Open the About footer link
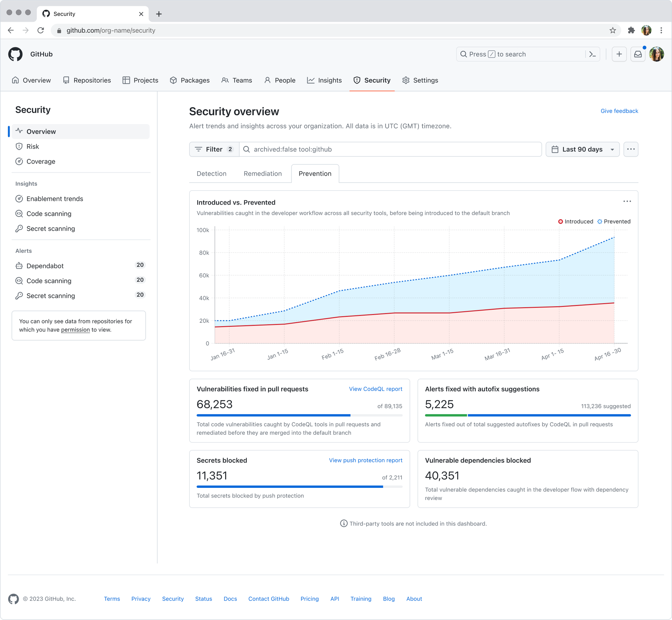 tap(414, 599)
